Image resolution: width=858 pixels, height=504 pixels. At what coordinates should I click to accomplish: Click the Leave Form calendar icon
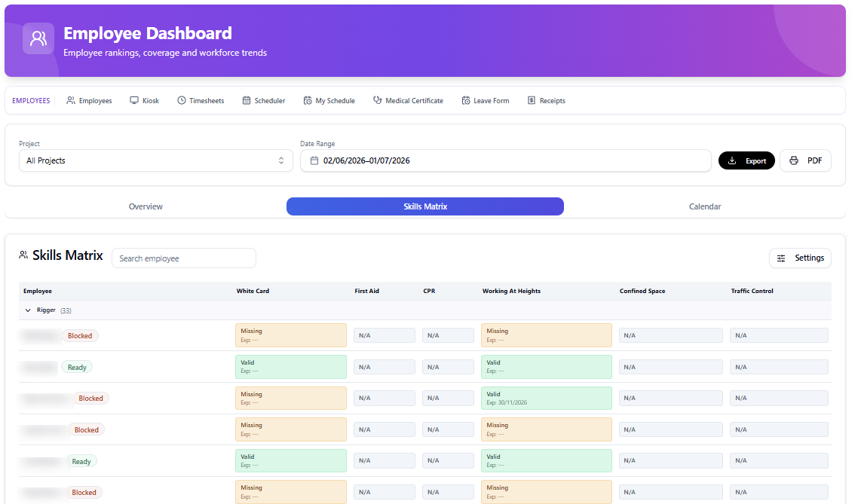click(x=466, y=100)
